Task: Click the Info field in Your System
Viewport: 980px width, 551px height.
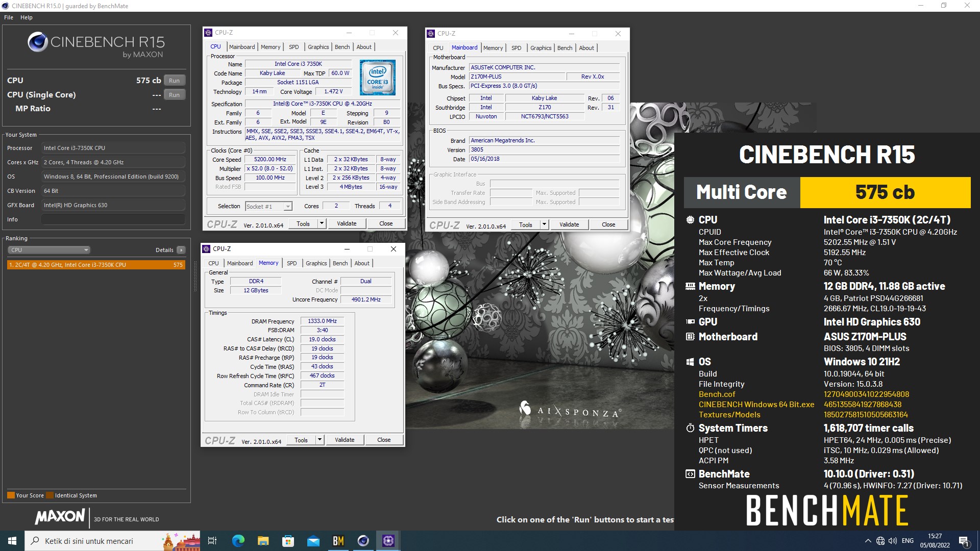Action: tap(113, 219)
